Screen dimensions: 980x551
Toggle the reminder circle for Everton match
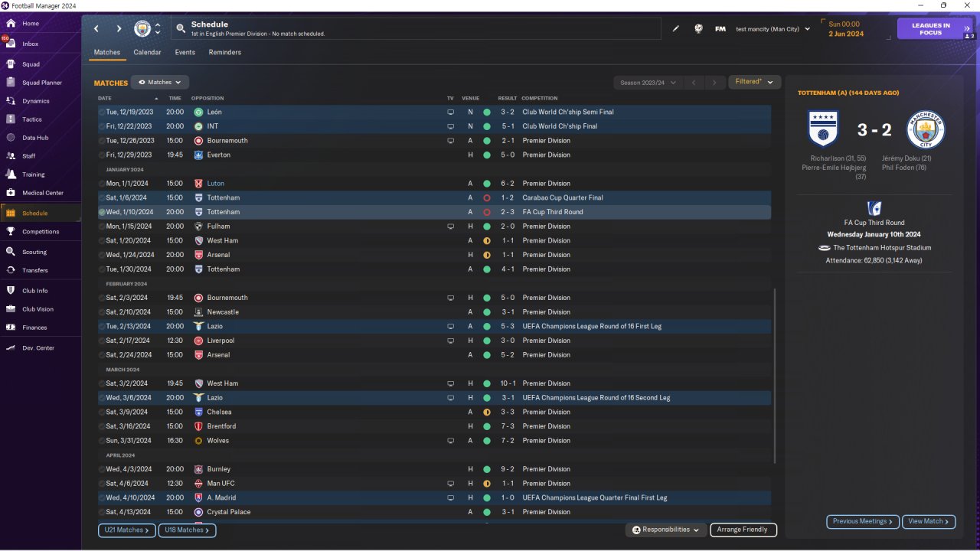click(103, 155)
